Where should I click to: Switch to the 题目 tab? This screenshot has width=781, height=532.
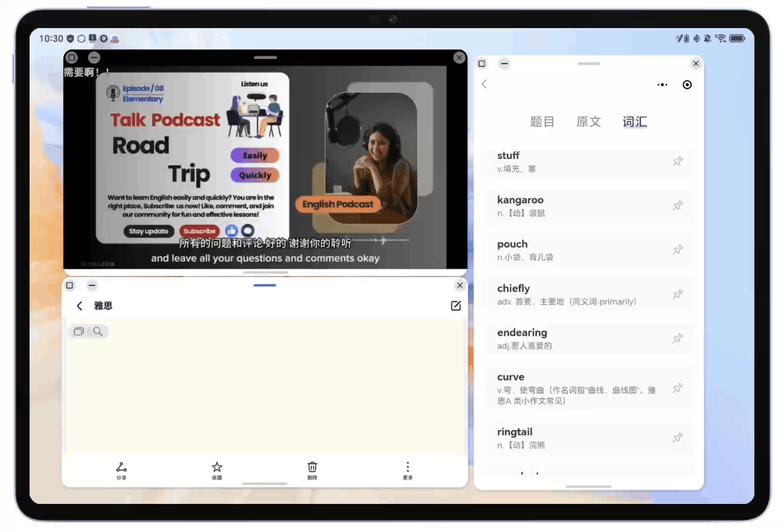(542, 122)
